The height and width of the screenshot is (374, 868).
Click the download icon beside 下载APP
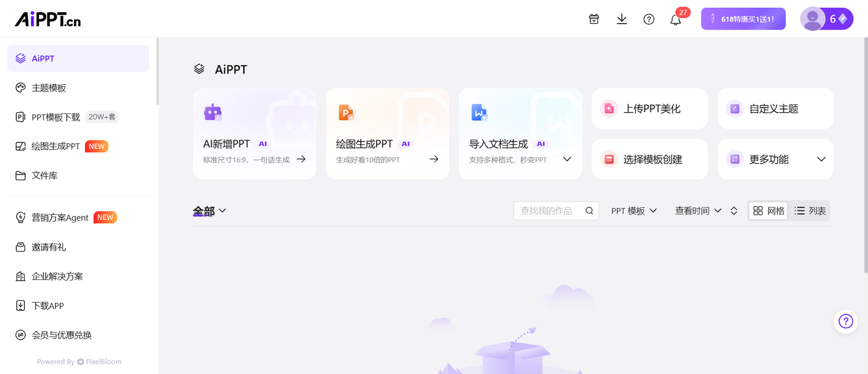[x=20, y=305]
